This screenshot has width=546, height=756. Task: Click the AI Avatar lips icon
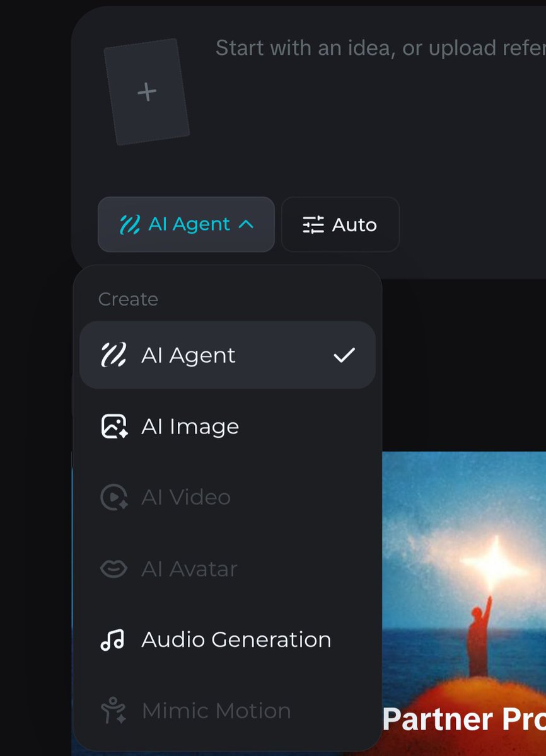pyautogui.click(x=114, y=569)
